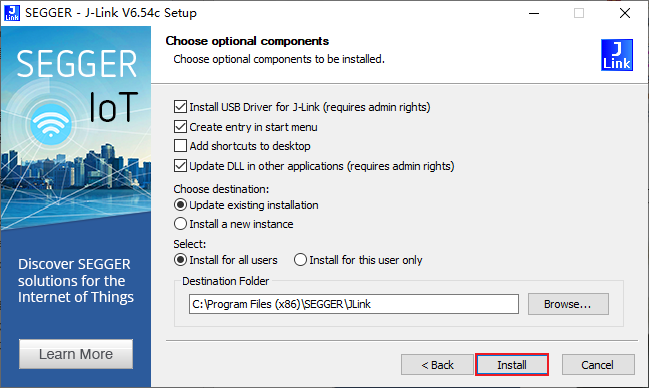Screen dimensions: 649x388
Task: Click the Wi-Fi IoT emblem in banner
Action: [50, 124]
